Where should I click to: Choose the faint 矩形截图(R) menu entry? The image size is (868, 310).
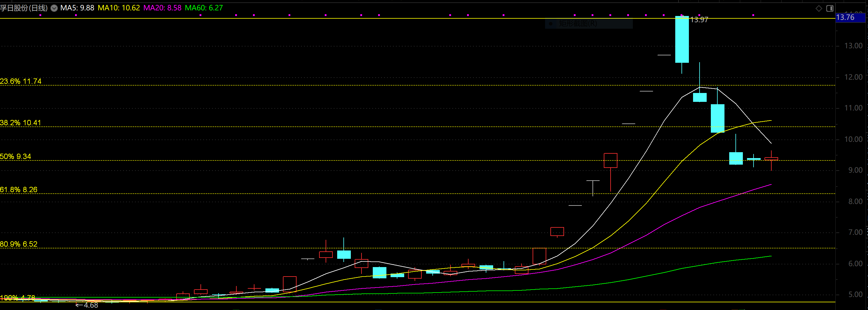(588, 24)
